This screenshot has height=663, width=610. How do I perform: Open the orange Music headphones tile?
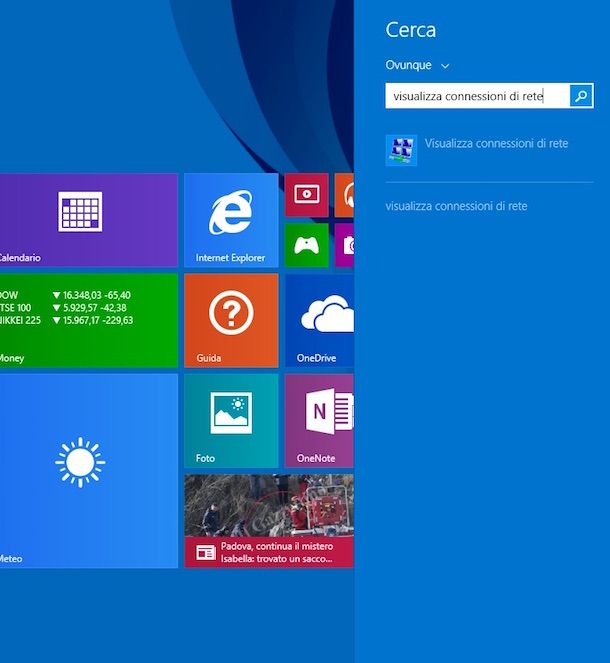(344, 195)
